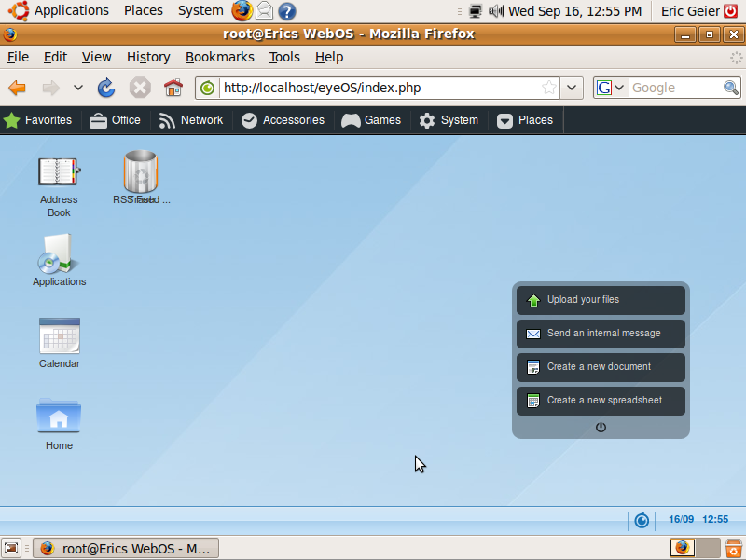Click Create a new document button

pyautogui.click(x=601, y=367)
